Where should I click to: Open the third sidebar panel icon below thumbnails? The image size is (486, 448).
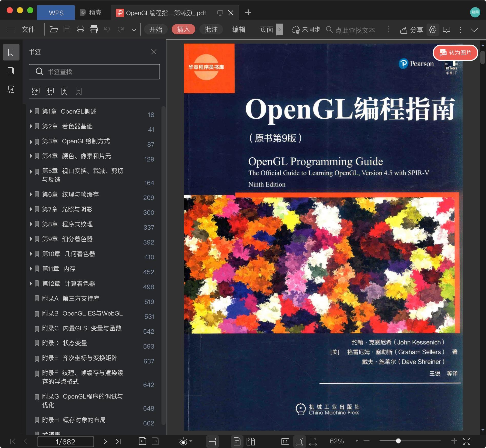click(11, 89)
